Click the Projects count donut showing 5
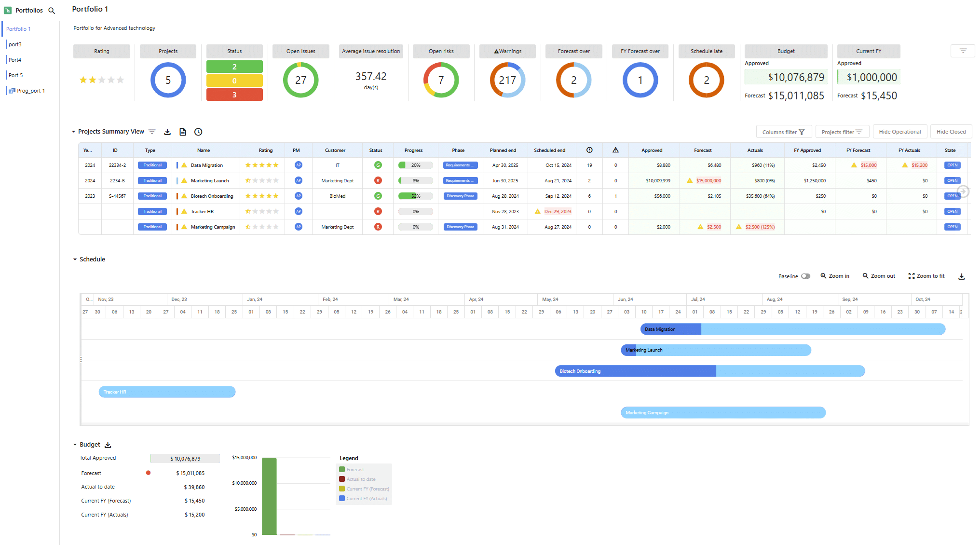Viewport: 980px width, 545px height. (x=168, y=80)
